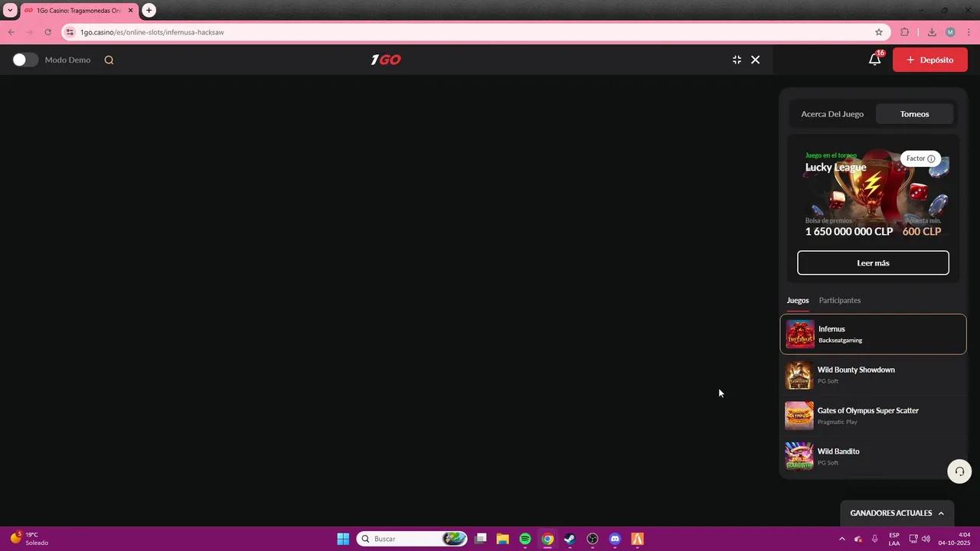The width and height of the screenshot is (980, 551).
Task: Click the Depósito button
Action: point(929,60)
